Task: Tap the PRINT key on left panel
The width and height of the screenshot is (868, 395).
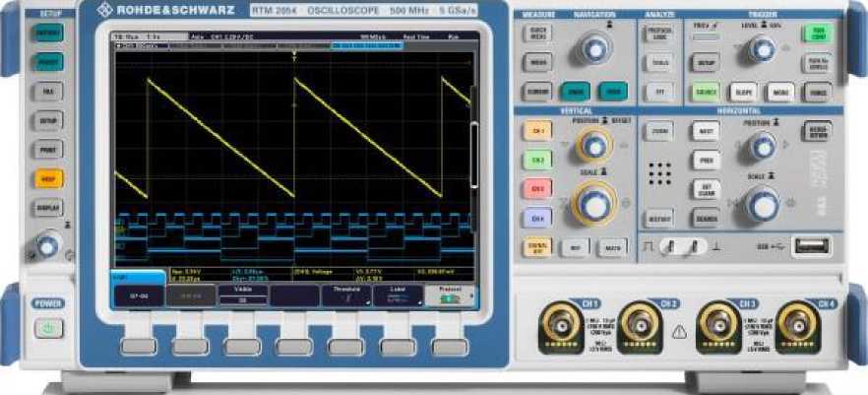Action: [x=49, y=149]
